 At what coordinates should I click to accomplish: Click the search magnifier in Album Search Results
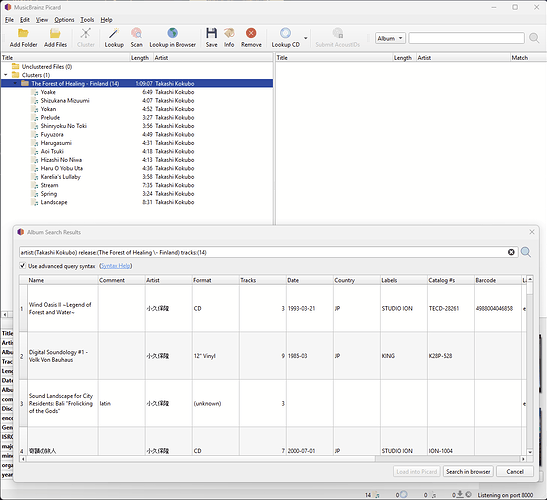click(526, 252)
